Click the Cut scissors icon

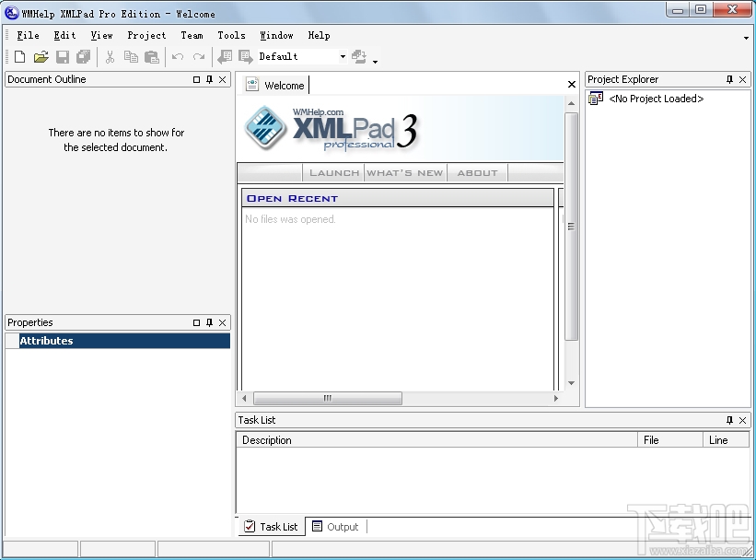tap(110, 57)
